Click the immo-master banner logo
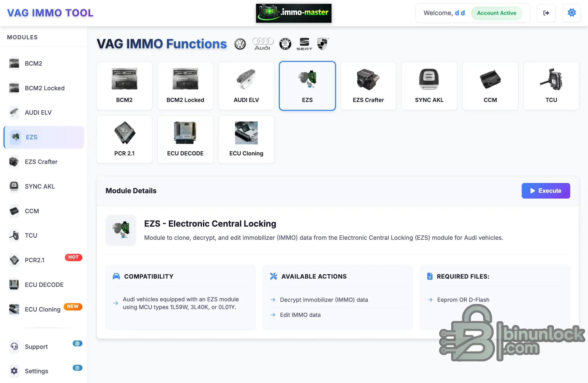This screenshot has width=588, height=383. [x=294, y=13]
